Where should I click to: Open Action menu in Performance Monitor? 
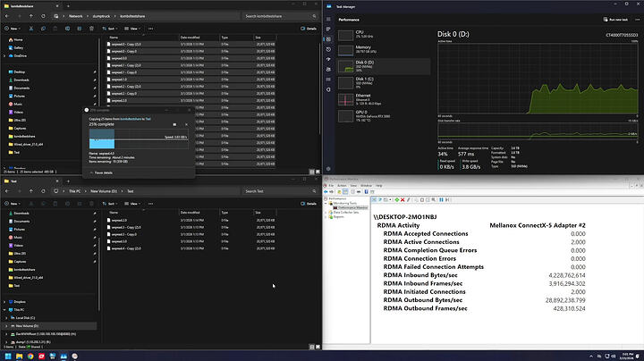point(342,186)
